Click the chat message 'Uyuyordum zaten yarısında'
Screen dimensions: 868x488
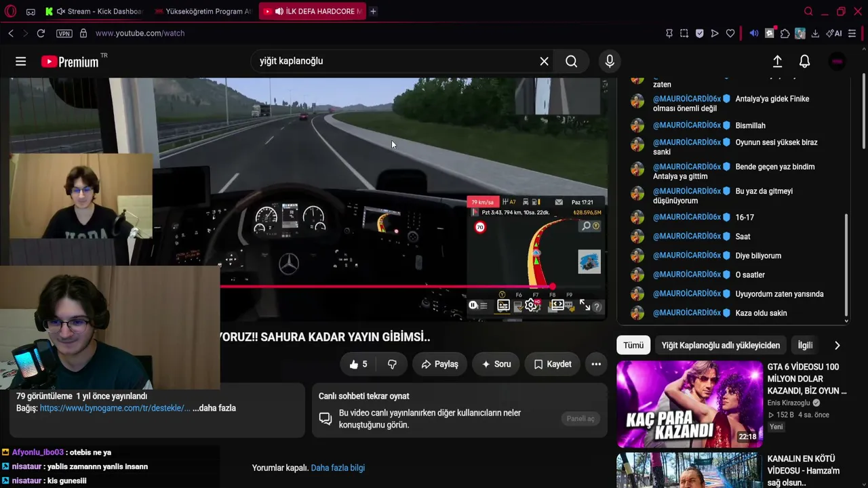779,294
